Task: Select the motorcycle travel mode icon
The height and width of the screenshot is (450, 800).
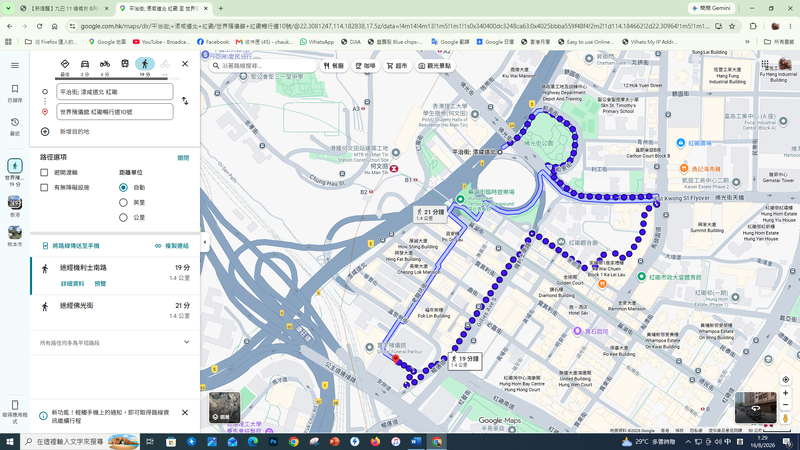Action: coord(105,64)
